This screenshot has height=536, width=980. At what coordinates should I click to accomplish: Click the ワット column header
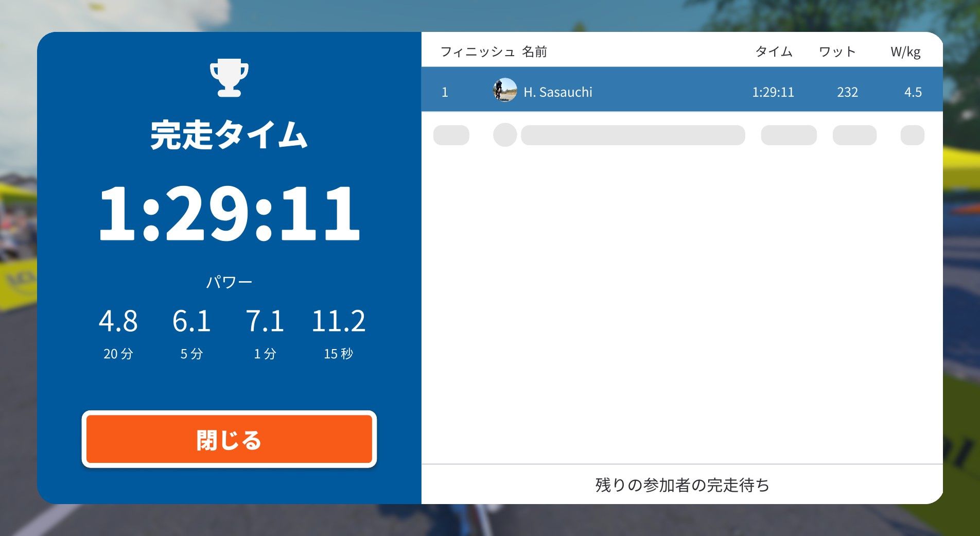[837, 51]
